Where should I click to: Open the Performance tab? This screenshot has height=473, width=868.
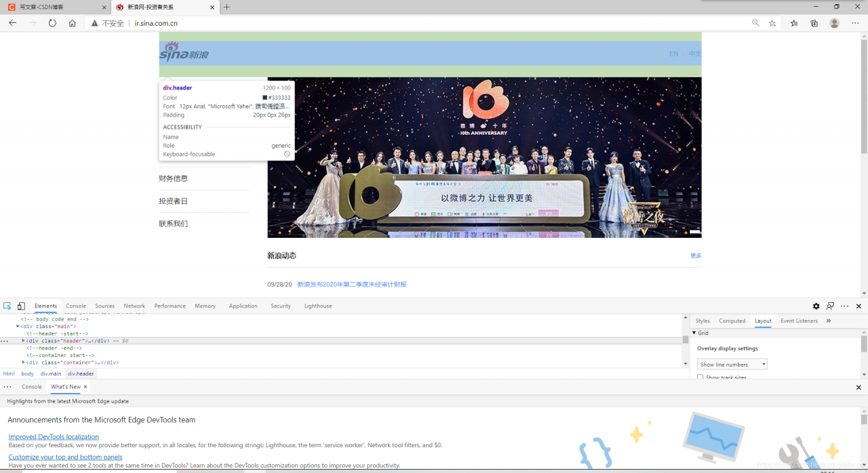click(170, 306)
